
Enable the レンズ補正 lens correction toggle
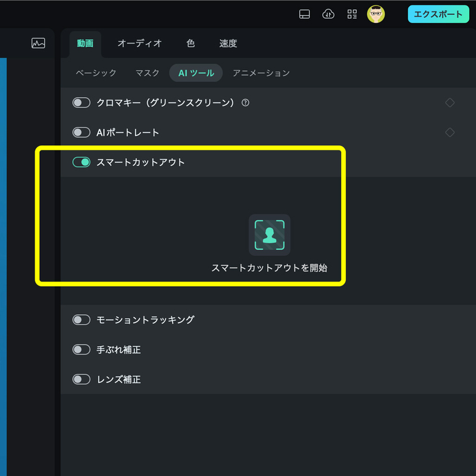click(x=82, y=379)
